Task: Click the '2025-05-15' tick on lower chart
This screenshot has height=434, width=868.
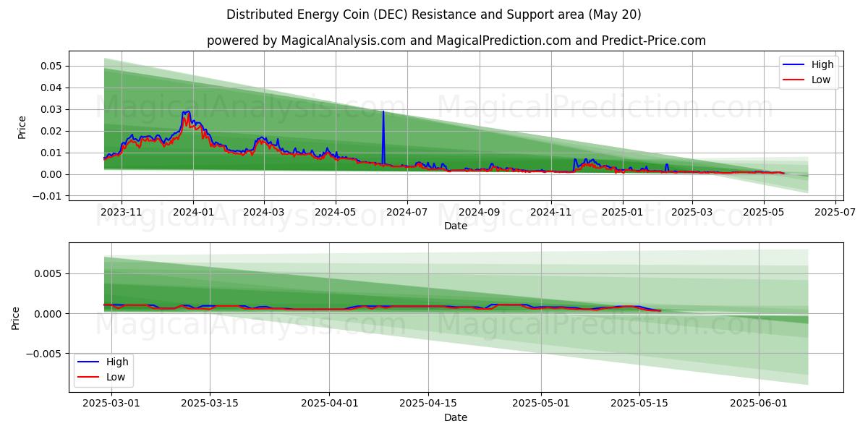Action: click(639, 404)
